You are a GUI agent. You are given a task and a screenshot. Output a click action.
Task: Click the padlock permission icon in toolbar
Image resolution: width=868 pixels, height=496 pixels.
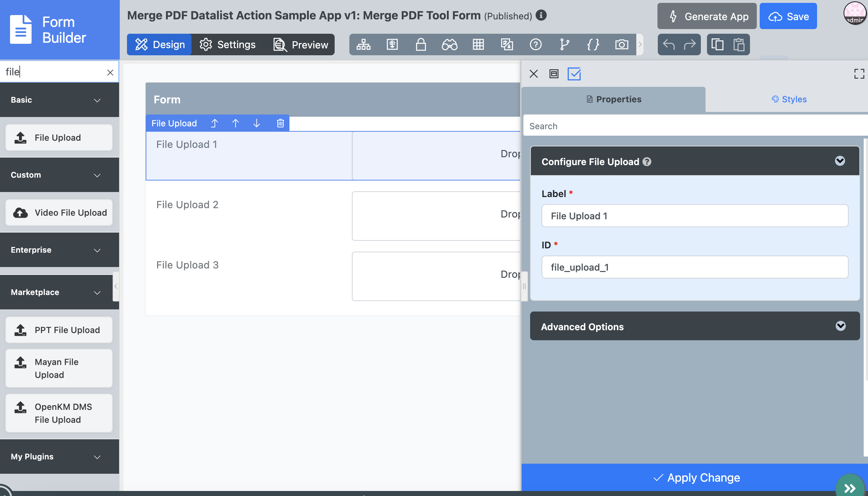421,45
